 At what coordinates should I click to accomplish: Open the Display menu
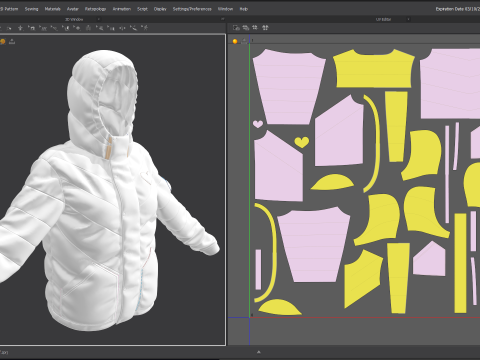tap(160, 9)
